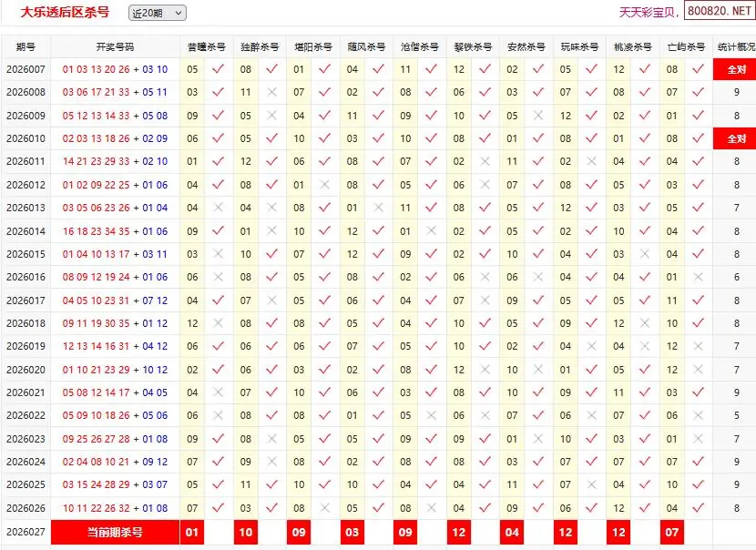Screen dimensions: 756x550
Task: Click the 天天彩宝贝 text link
Action: pos(649,13)
